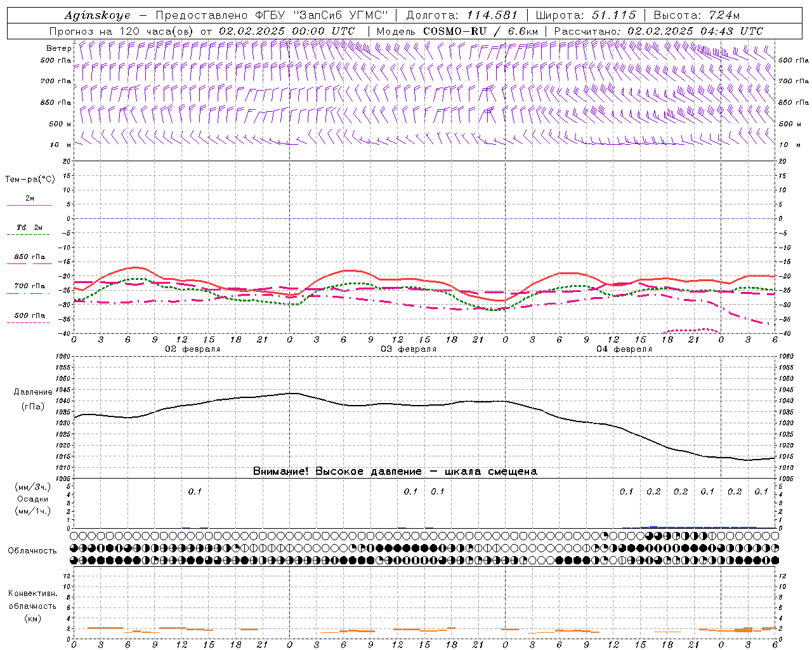Select the 2м temperature legend entry

(30, 199)
